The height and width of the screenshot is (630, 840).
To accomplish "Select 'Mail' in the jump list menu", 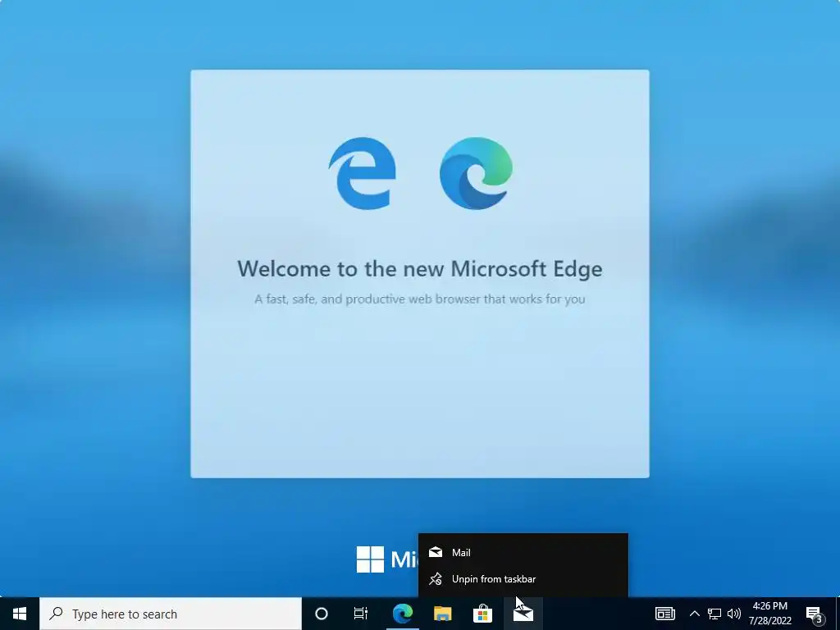I will point(523,552).
